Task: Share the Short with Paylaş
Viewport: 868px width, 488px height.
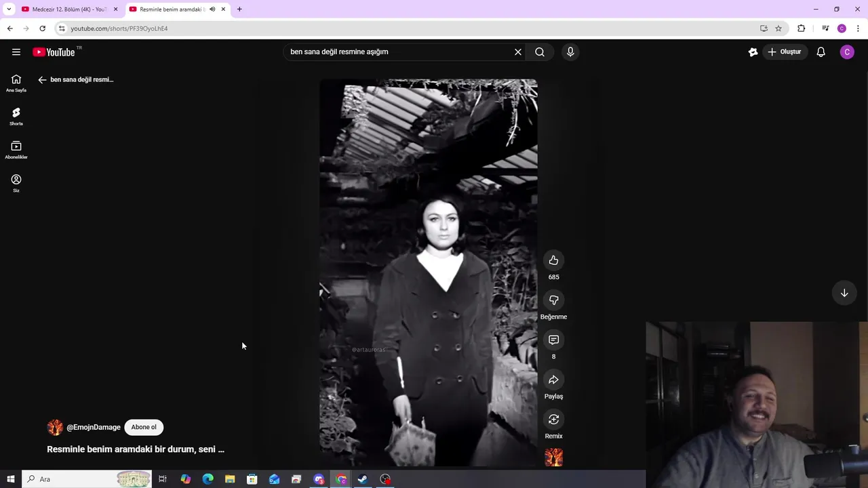Action: tap(553, 380)
